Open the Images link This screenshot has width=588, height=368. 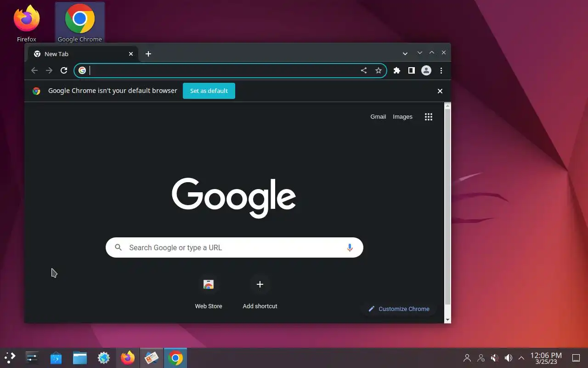click(x=402, y=117)
